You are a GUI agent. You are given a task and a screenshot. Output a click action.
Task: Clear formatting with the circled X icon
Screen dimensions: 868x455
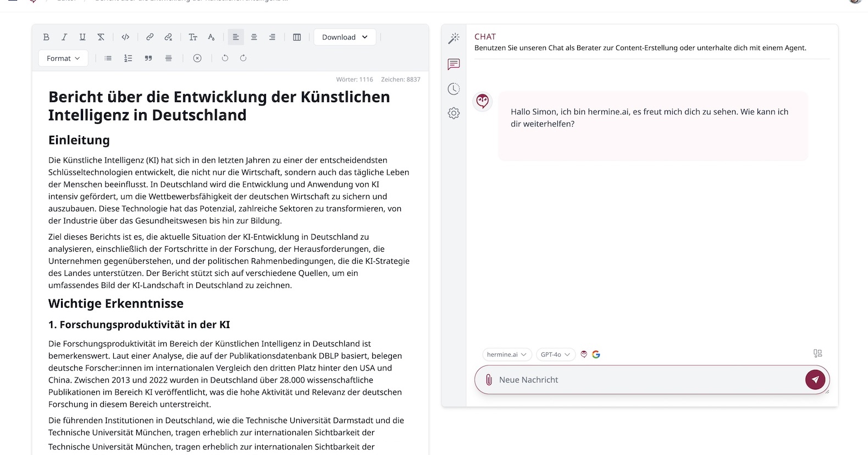(x=197, y=58)
